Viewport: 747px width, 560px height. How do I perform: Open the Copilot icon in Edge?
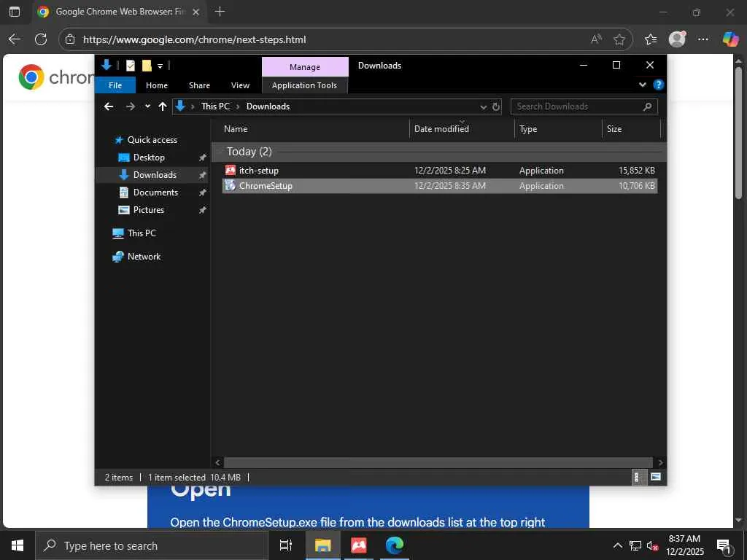(x=730, y=39)
